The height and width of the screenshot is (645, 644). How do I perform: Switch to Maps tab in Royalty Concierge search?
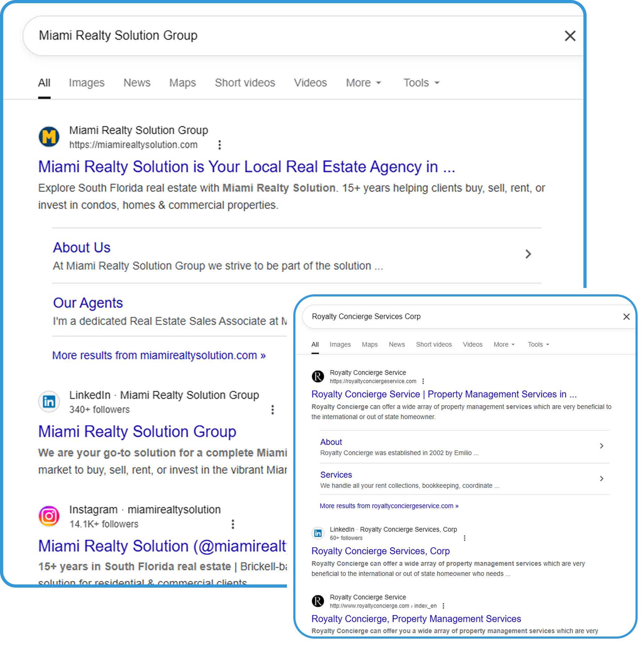[x=369, y=344]
